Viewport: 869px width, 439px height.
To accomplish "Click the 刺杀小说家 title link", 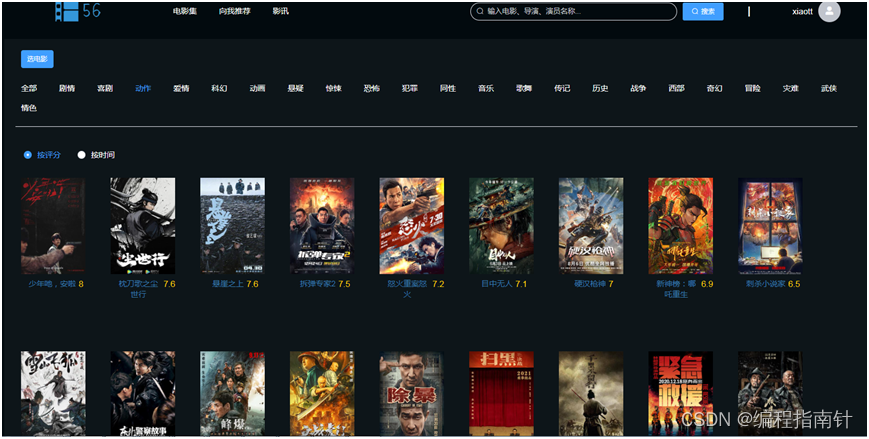I will (x=766, y=284).
